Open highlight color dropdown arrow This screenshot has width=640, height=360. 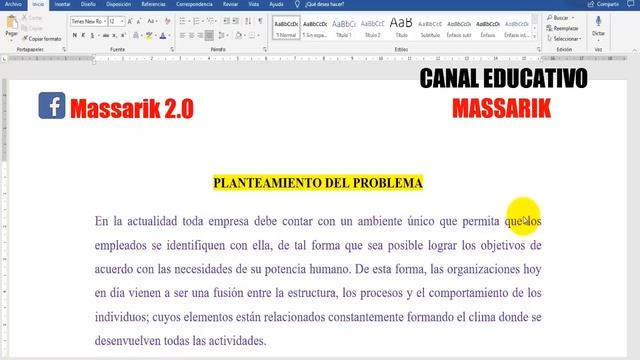point(156,36)
